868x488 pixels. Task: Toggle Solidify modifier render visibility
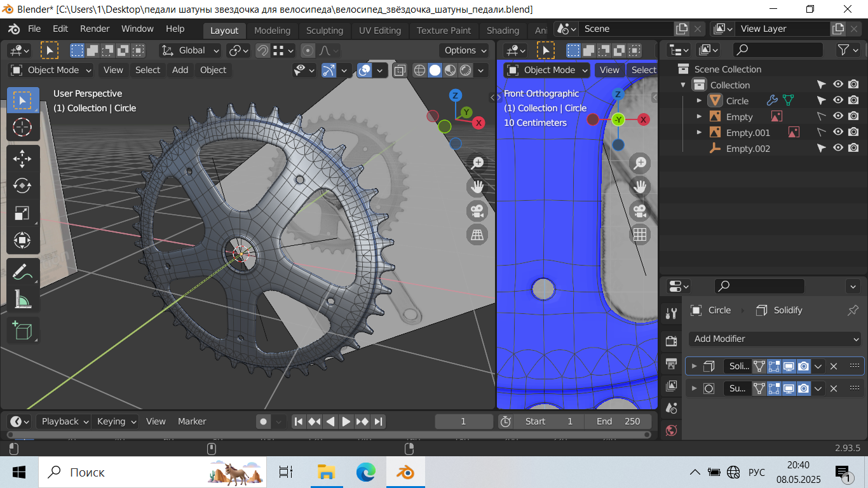coord(804,366)
